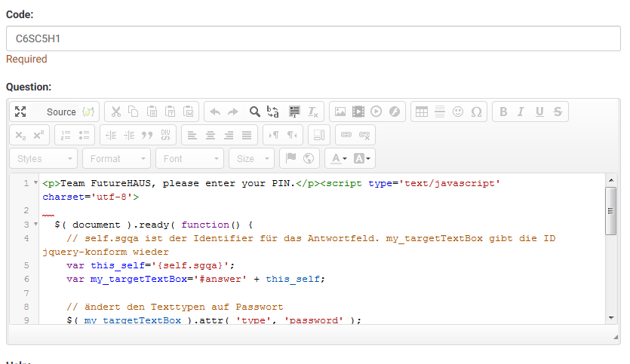
Task: Click the Maximize editor icon
Action: click(x=20, y=112)
